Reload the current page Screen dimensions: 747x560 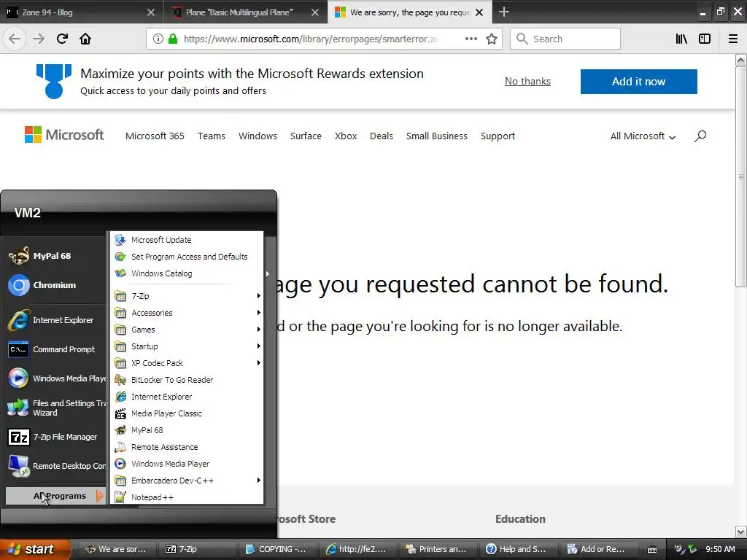point(62,39)
